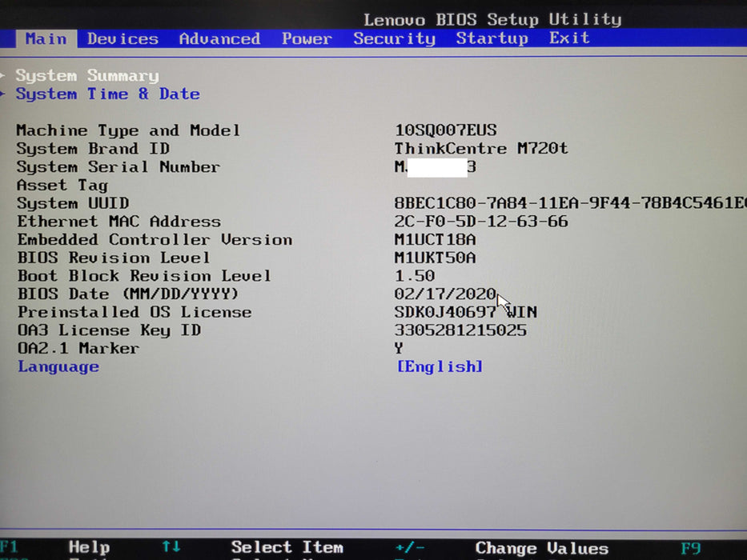Click the +/- Change Values hint
747x560 pixels.
coord(541,548)
